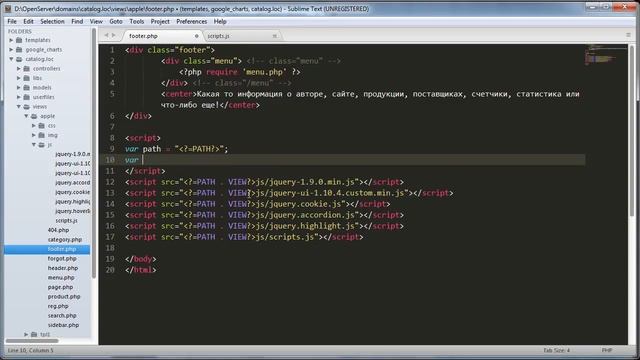
Task: Open 404.php in the sidebar
Action: tap(58, 230)
